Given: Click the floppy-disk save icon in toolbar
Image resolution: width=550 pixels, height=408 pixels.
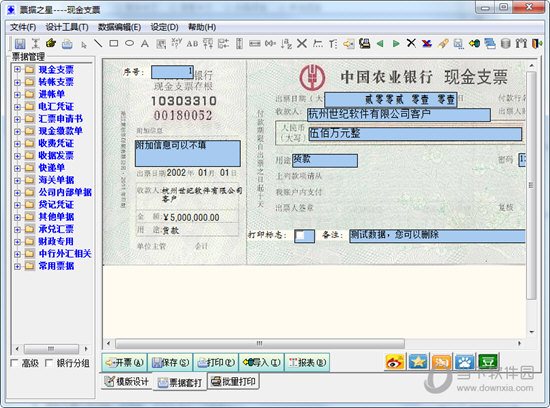Looking at the screenshot, I should pos(20,44).
